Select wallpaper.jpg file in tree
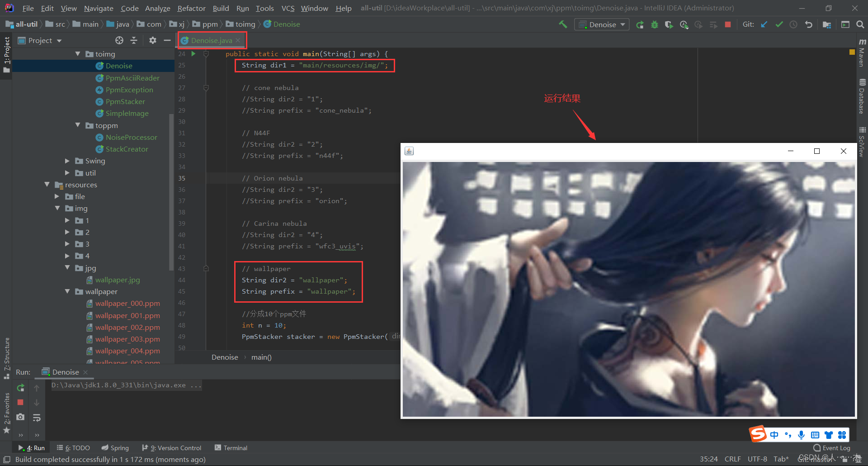The width and height of the screenshot is (868, 466). click(x=118, y=280)
